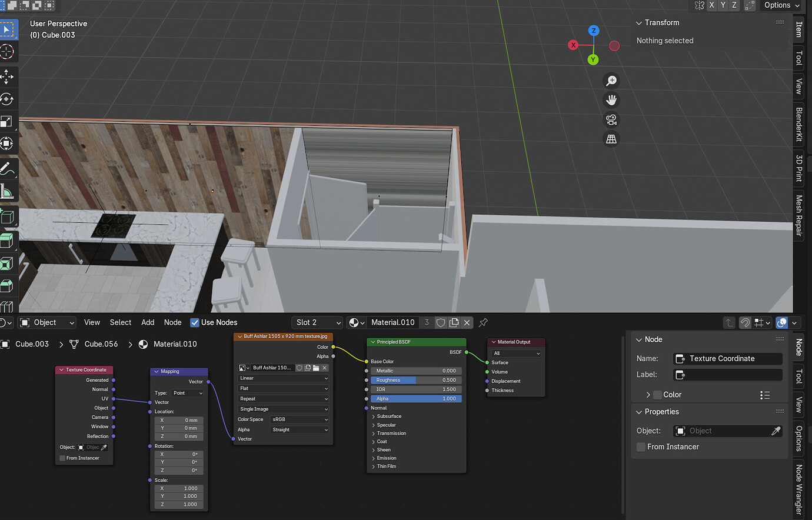Open the Options dropdown
This screenshot has height=520, width=812.
[781, 5]
